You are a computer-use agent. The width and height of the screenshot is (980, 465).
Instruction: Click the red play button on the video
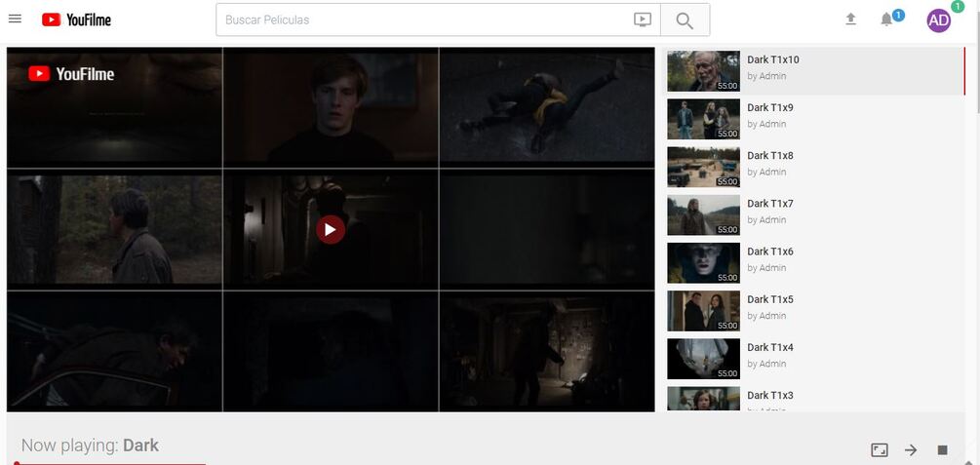[x=331, y=229]
